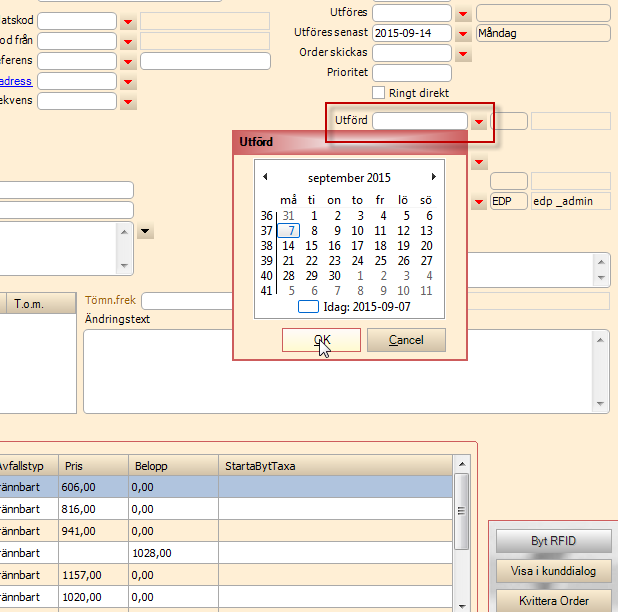Open the Utförd date dropdown
This screenshot has width=618, height=612.
[480, 121]
